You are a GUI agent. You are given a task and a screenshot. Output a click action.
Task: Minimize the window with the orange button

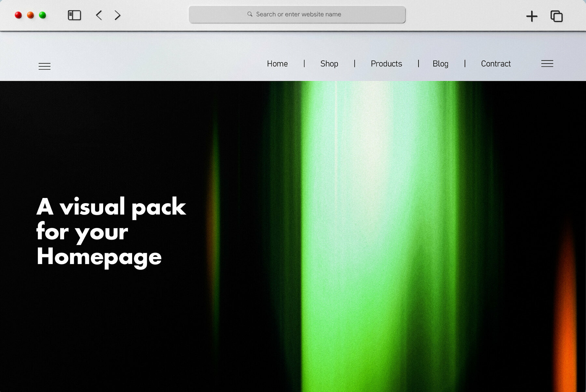point(30,15)
